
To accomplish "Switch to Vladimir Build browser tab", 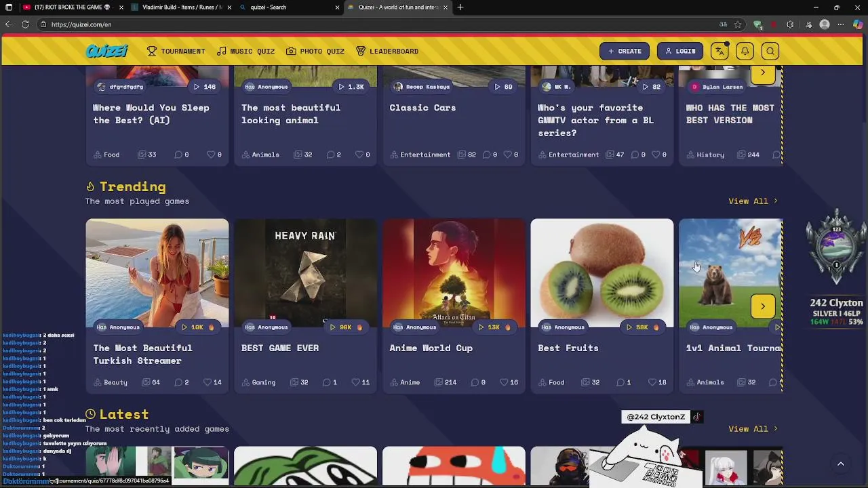I will tap(181, 7).
